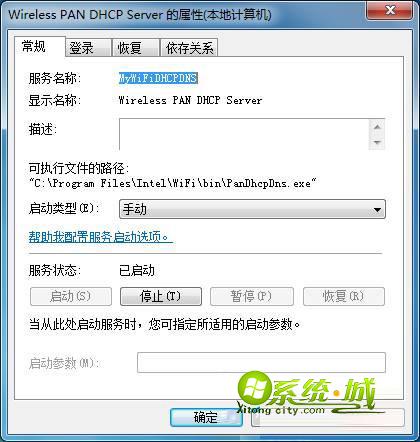Click the black arrow of startup type dropdown

click(377, 210)
